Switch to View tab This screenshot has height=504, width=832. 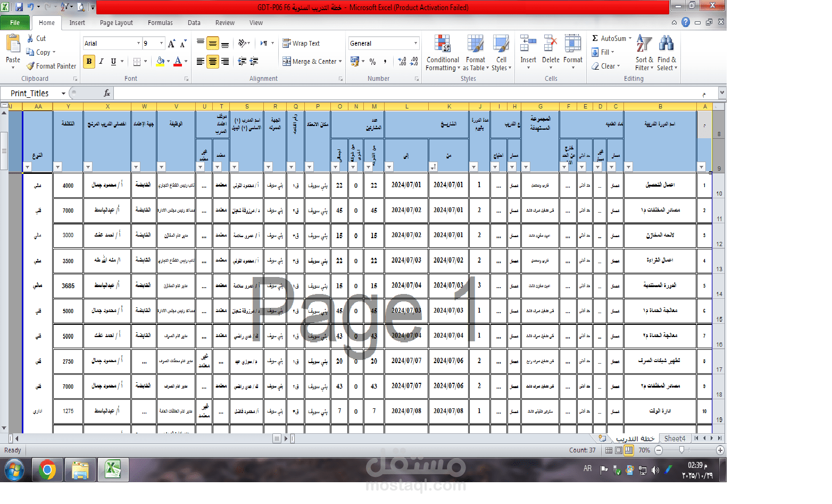click(256, 23)
